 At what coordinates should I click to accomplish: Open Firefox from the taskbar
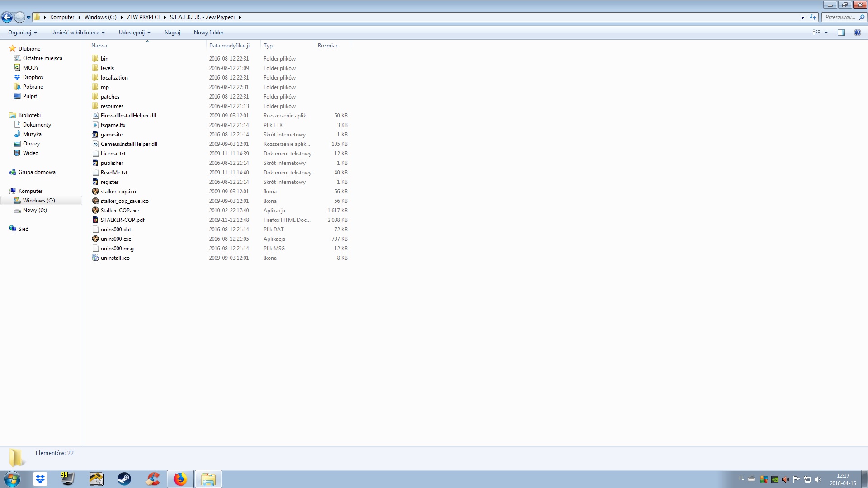(180, 479)
